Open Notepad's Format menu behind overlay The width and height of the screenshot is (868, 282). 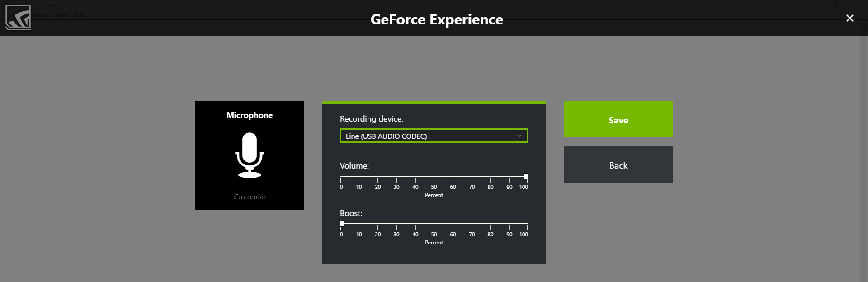41,15
